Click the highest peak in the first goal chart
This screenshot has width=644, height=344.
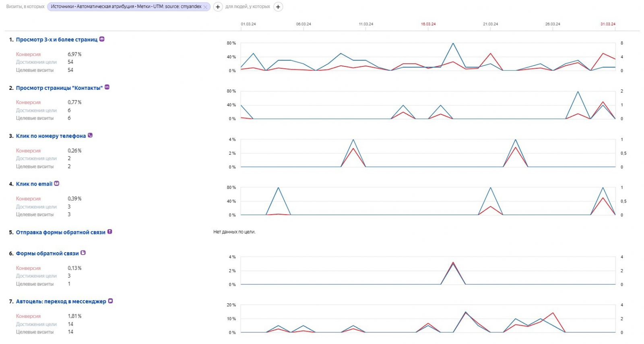click(x=453, y=44)
